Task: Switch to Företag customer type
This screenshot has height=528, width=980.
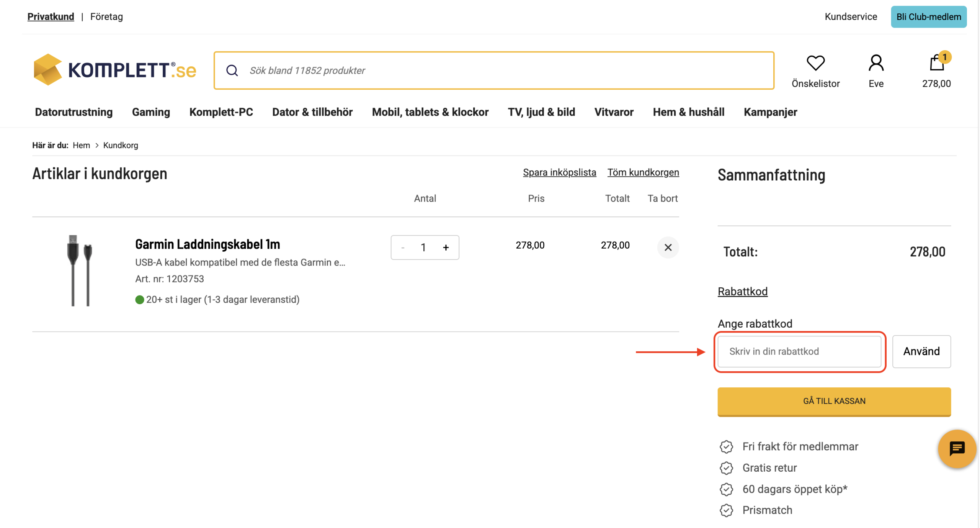Action: tap(106, 16)
